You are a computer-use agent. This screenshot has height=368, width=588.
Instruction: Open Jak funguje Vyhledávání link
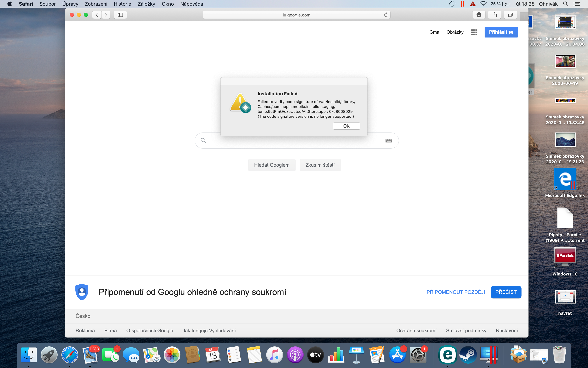click(209, 330)
